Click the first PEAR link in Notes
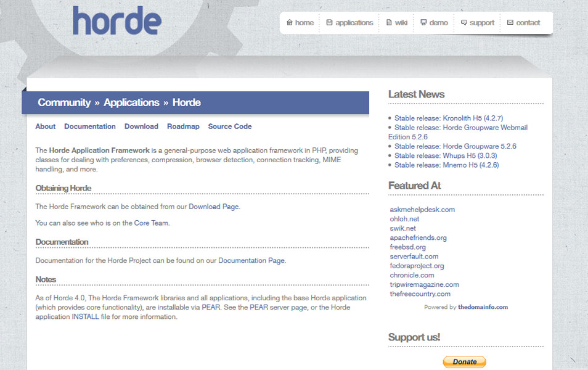 click(x=211, y=307)
